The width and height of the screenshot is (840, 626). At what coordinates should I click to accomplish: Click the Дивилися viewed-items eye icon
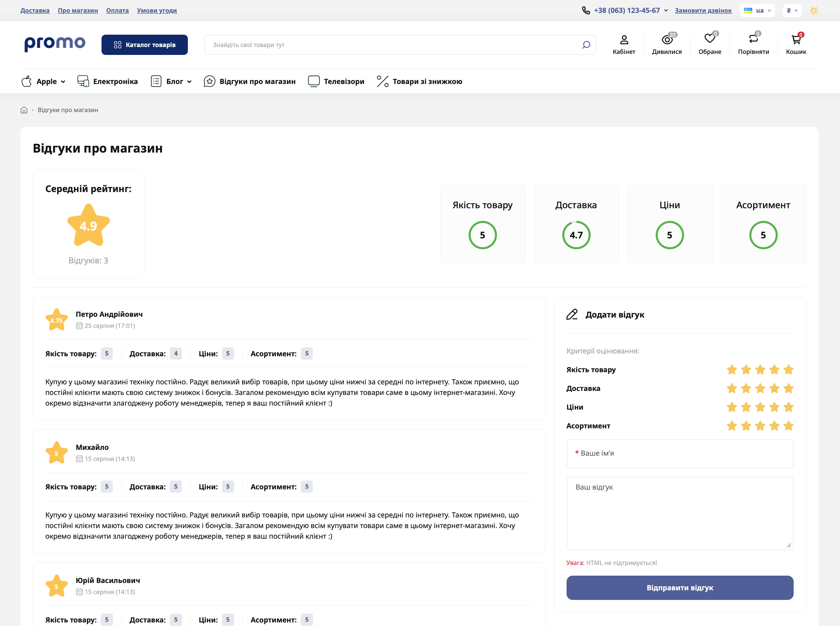(667, 39)
